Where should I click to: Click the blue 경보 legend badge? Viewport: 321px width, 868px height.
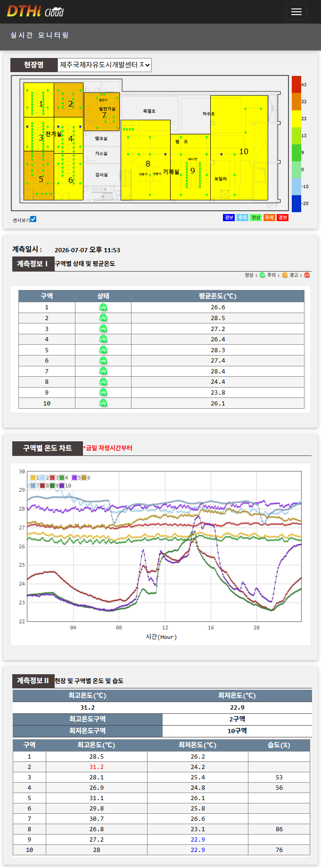point(229,217)
